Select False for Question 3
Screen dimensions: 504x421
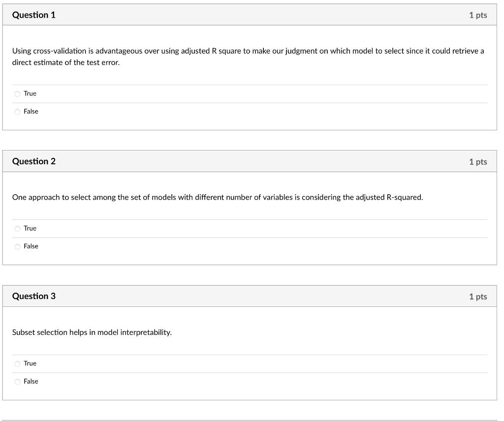click(17, 382)
